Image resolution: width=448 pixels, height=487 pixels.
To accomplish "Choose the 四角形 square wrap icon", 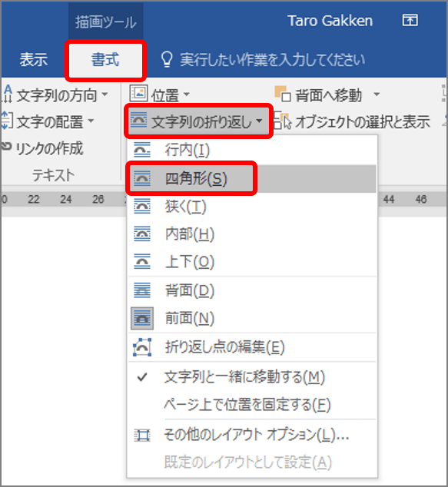I will (x=142, y=178).
